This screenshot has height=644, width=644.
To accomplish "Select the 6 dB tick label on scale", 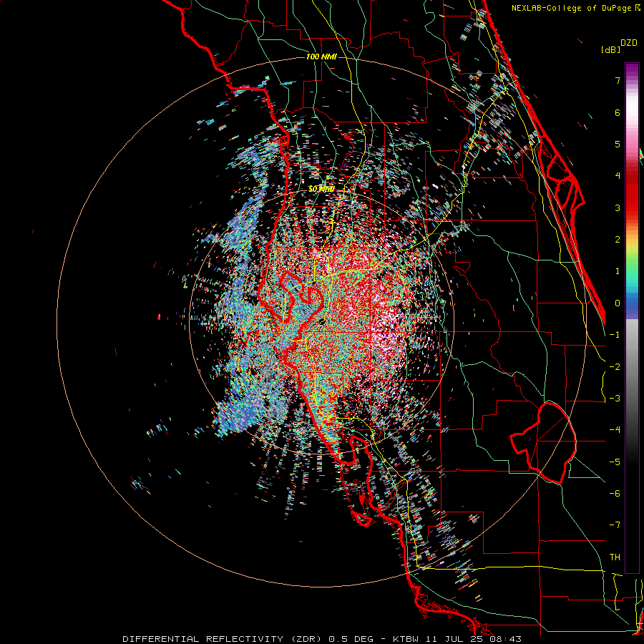I will coord(618,112).
